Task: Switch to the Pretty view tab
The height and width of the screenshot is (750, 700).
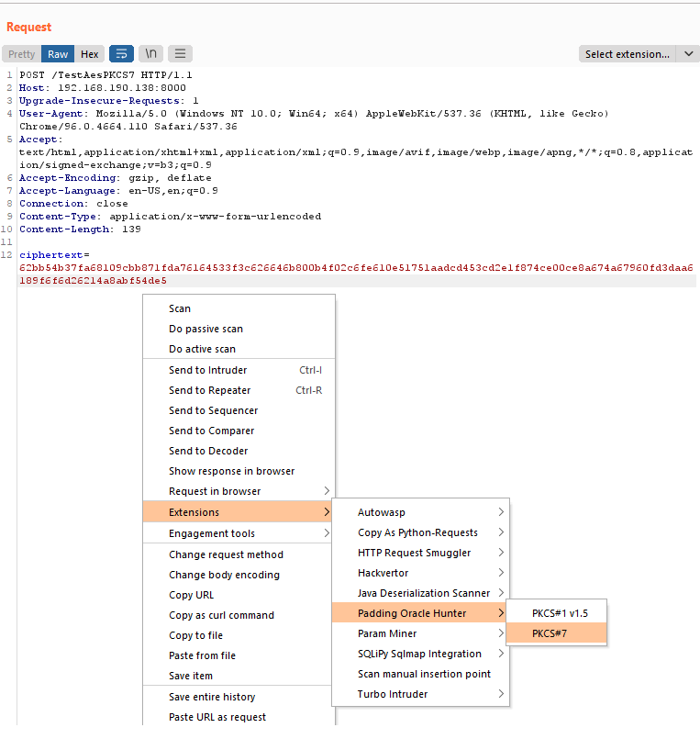Action: pyautogui.click(x=21, y=54)
